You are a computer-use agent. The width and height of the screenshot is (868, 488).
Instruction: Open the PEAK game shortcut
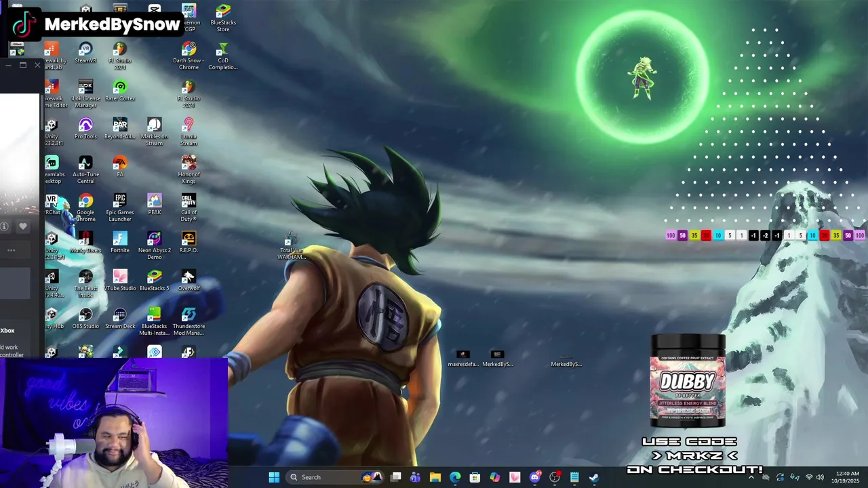point(155,205)
